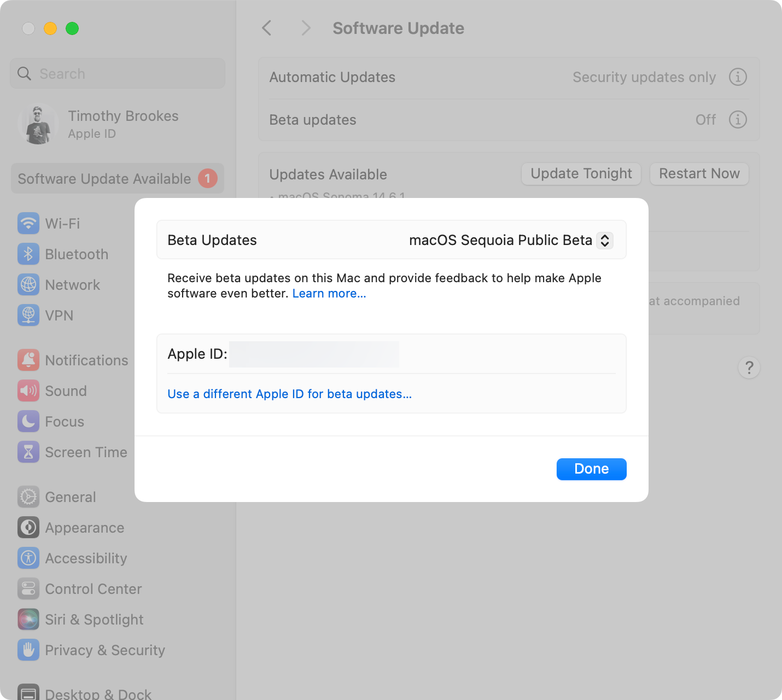Viewport: 782px width, 700px height.
Task: Go forward with the right chevron
Action: pyautogui.click(x=306, y=28)
